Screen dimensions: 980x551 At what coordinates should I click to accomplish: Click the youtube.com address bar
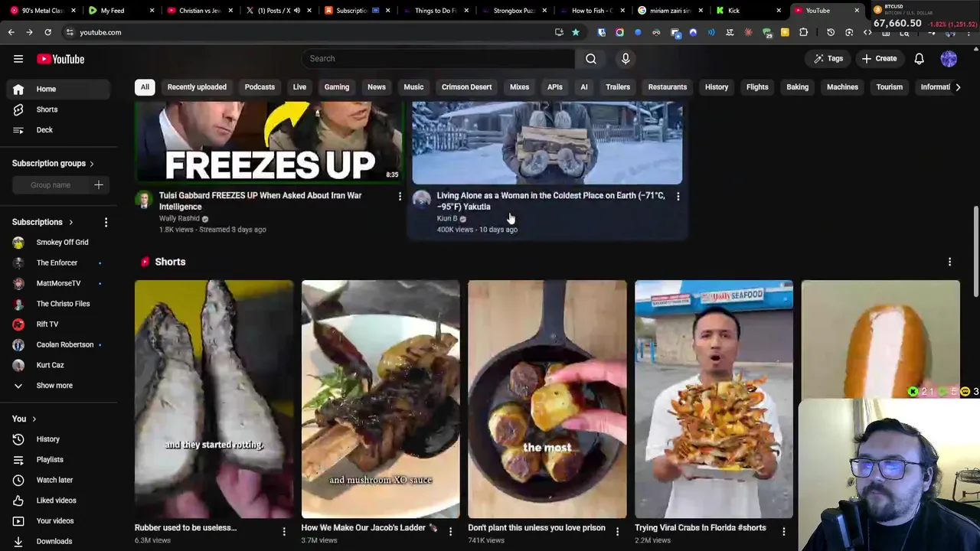(306, 32)
